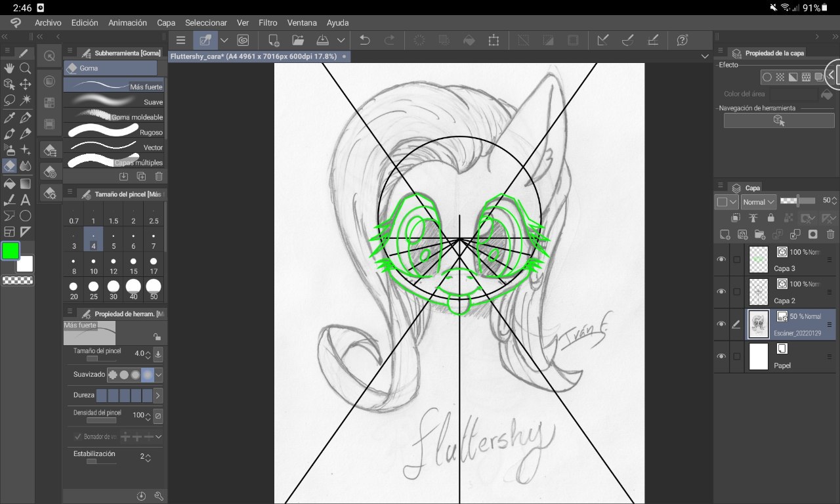Tick the checkbox beside Papel layer

tap(736, 356)
